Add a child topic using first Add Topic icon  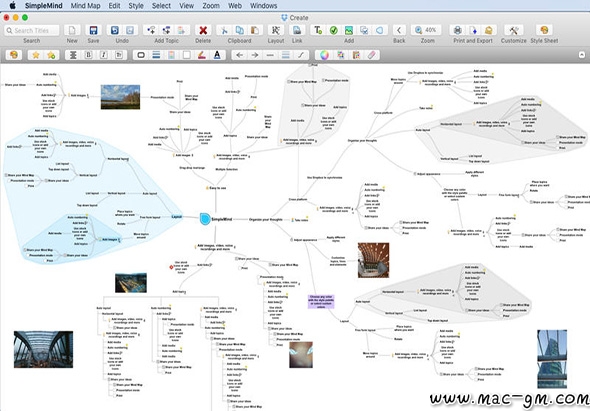point(151,30)
